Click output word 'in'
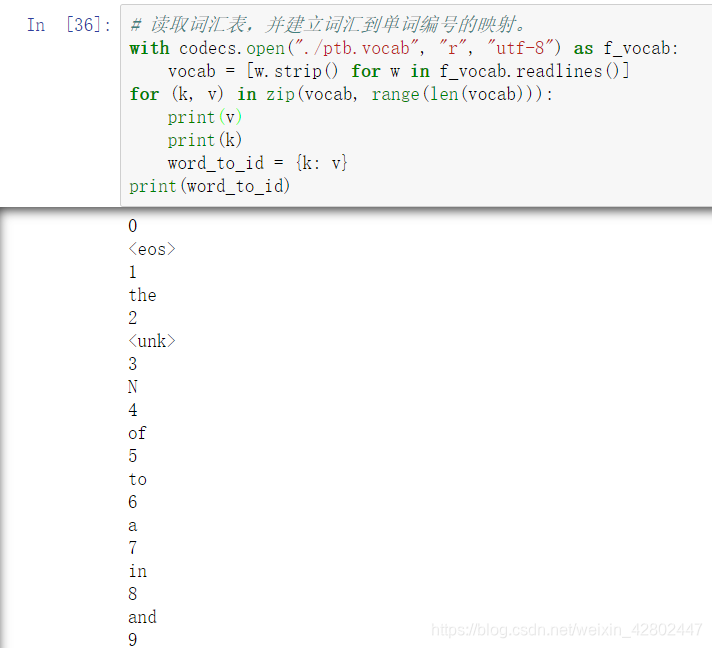712x648 pixels. pyautogui.click(x=138, y=571)
